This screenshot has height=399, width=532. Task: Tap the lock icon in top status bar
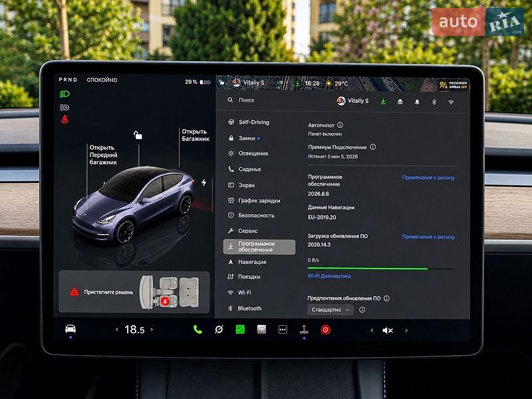(221, 82)
